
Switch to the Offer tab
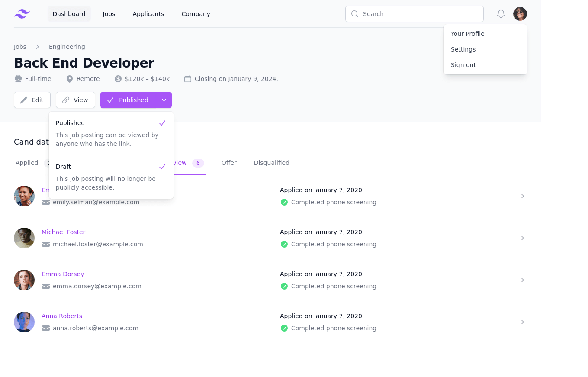tap(229, 163)
